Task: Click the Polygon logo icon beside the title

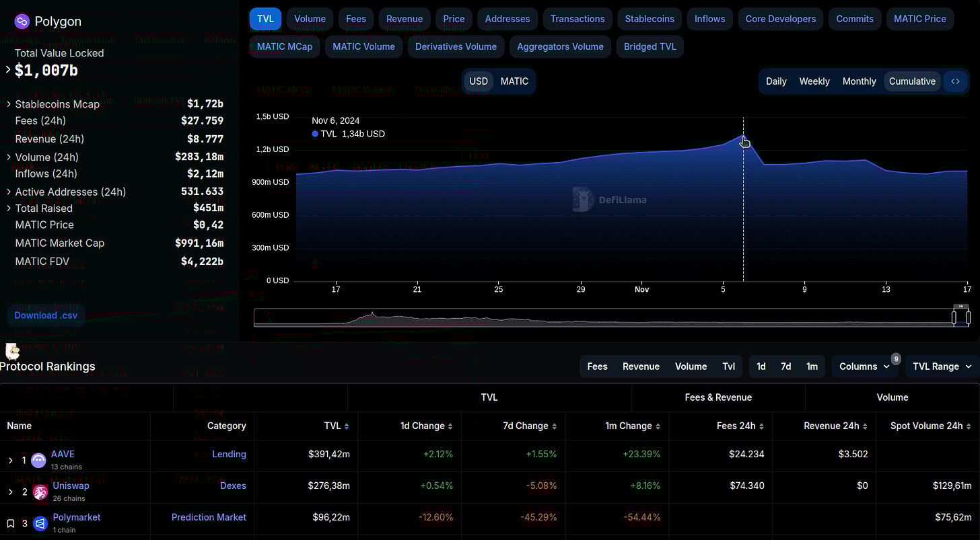Action: (x=22, y=22)
